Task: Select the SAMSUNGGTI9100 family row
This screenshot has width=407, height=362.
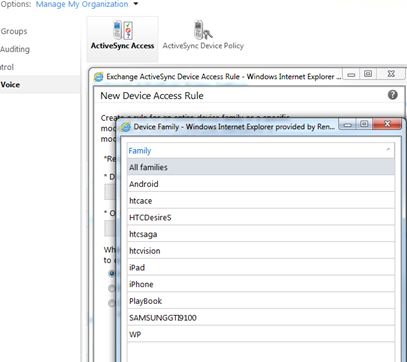Action: click(261, 317)
